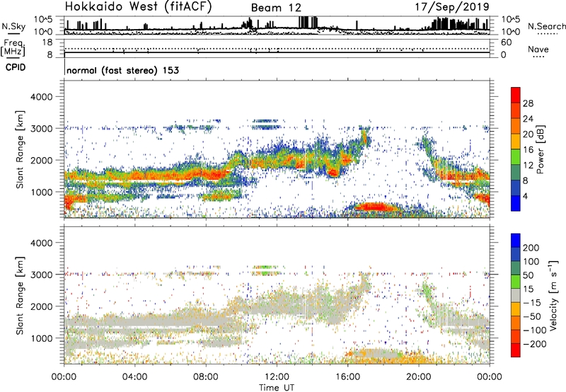Screen dimensions: 566x392
Task: Click the green echo patch near 3000 km in velocity panel
Action: pyautogui.click(x=267, y=270)
